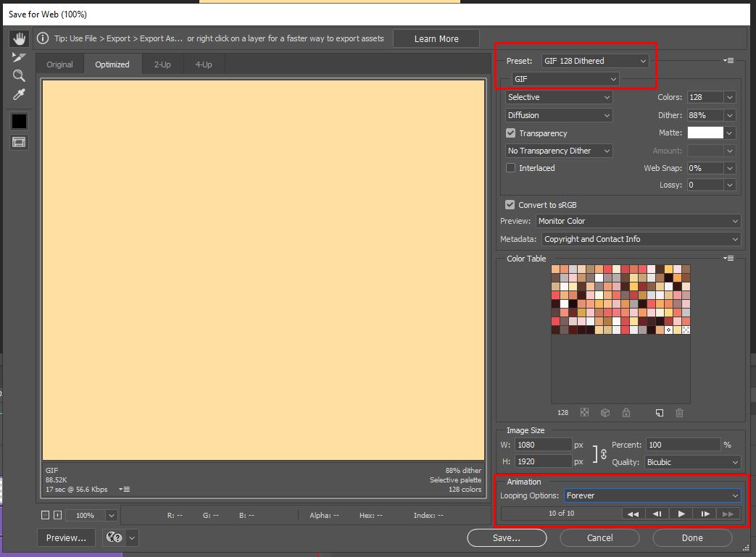Uncheck Convert to sRGB
Viewport: 756px width, 557px height.
pyautogui.click(x=510, y=204)
